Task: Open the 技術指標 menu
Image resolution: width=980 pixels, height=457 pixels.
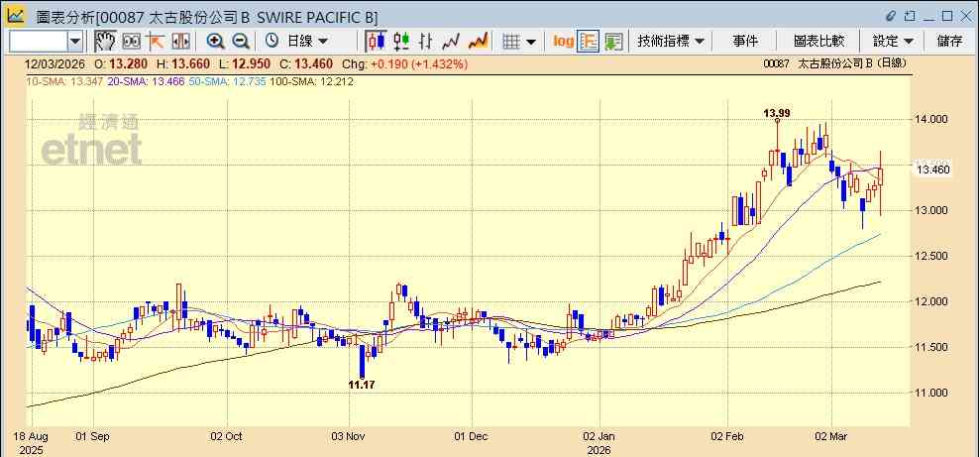Action: click(671, 42)
